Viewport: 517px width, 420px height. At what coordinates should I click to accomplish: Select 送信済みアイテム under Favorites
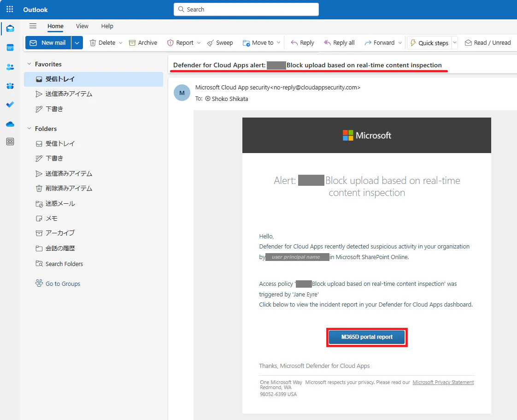[x=94, y=94]
